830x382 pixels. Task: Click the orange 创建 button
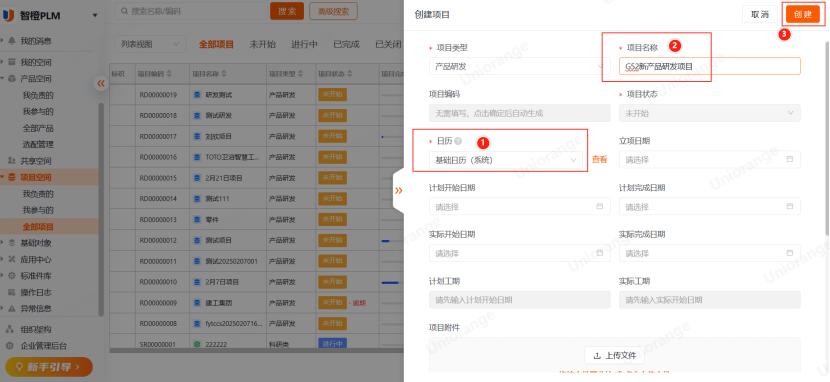point(802,15)
